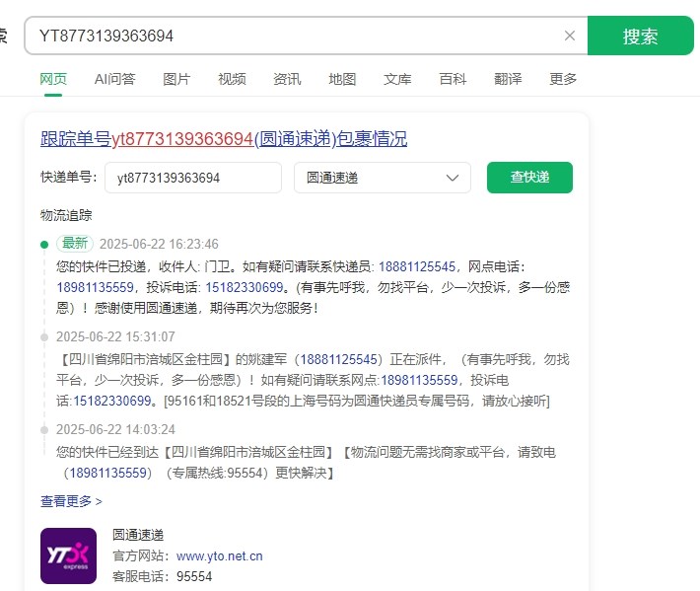Click courier phone 18881125545 in the latest entry
Viewport: 700px width, 591px height.
pos(417,266)
